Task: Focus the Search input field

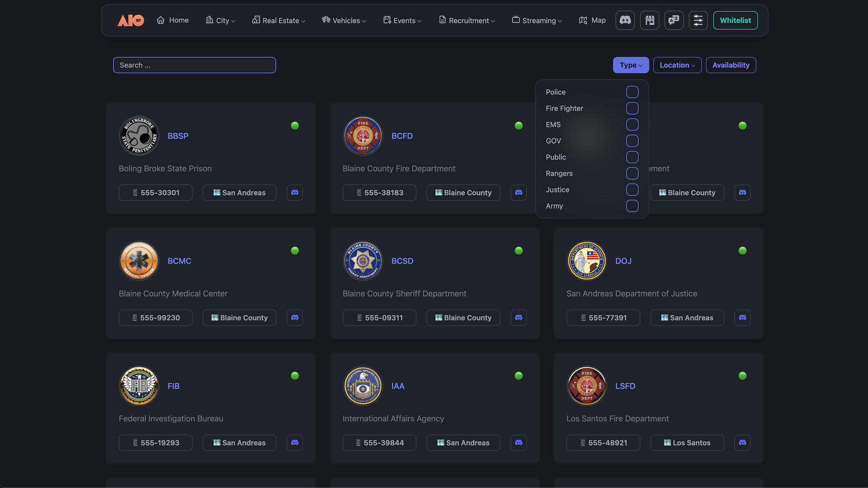Action: (x=194, y=65)
